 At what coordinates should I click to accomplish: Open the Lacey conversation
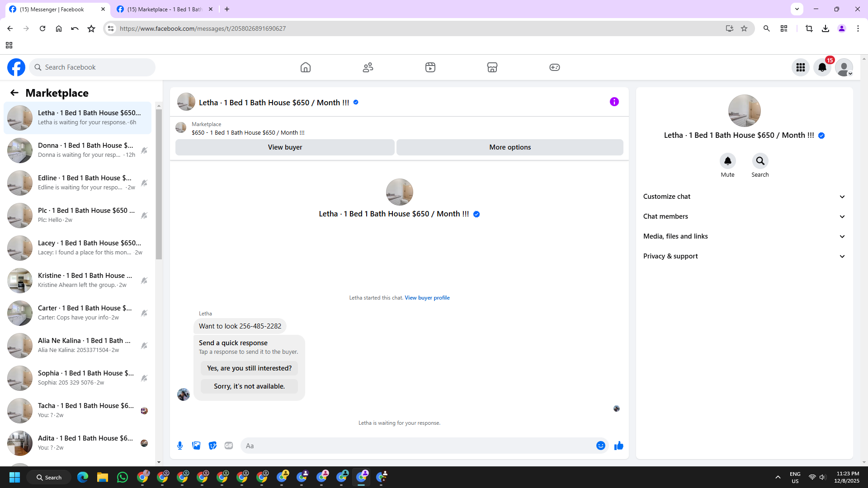click(x=78, y=248)
